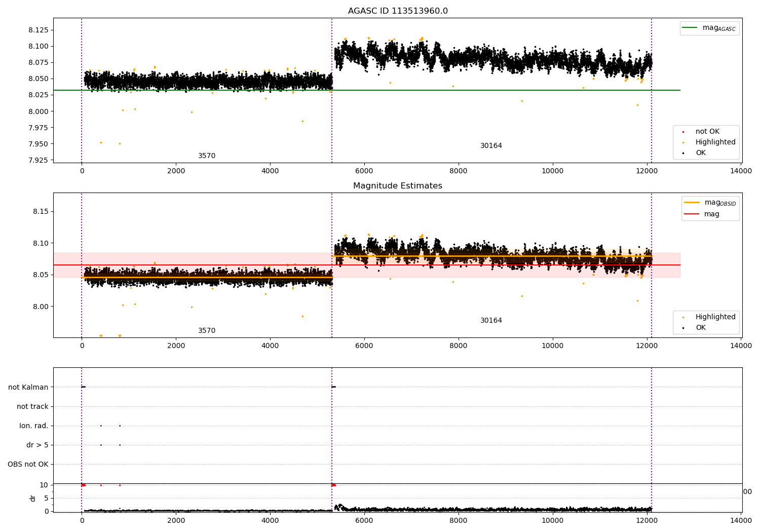Click the 'OBS not OK' axis label
This screenshot has width=760, height=532.
28,464
